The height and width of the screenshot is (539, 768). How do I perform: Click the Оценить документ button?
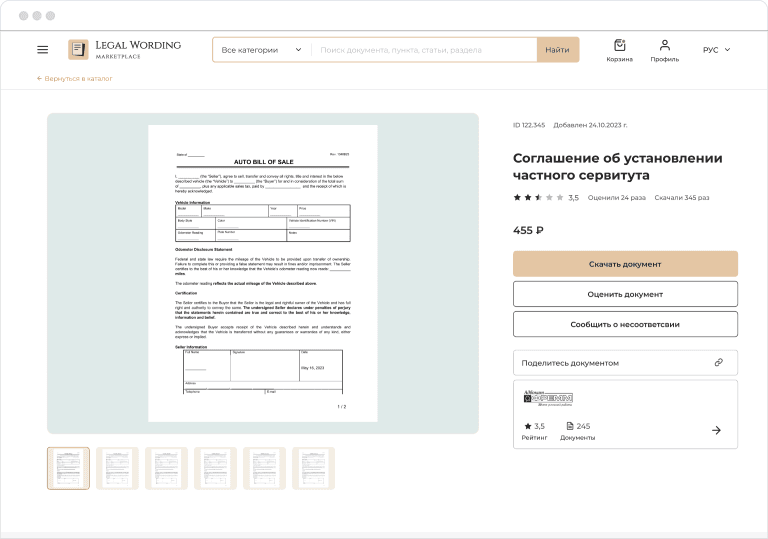(x=625, y=294)
